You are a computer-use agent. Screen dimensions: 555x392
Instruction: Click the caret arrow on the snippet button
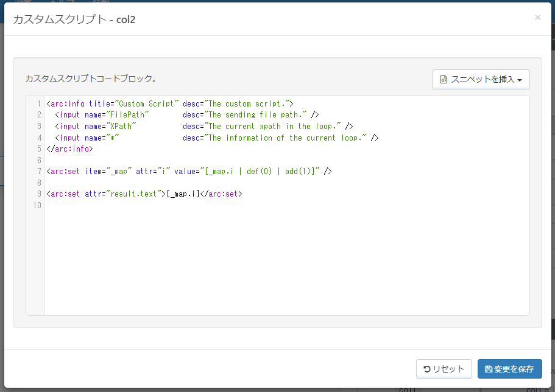520,80
